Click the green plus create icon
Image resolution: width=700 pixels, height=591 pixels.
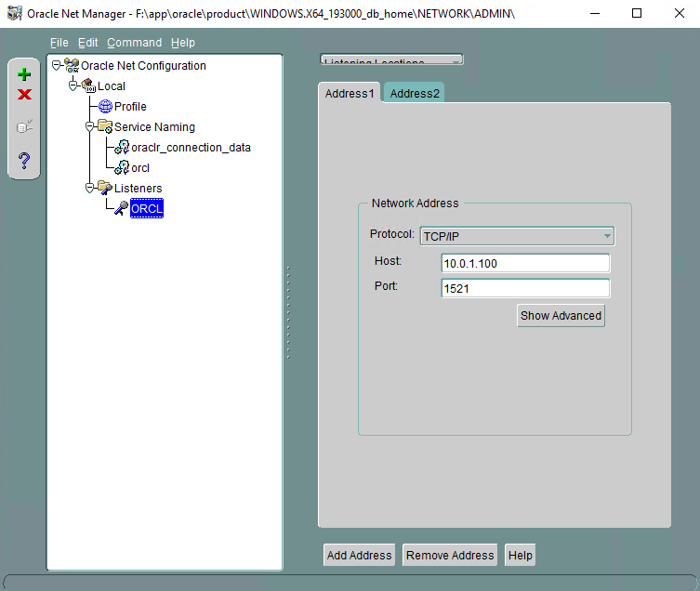pyautogui.click(x=24, y=74)
